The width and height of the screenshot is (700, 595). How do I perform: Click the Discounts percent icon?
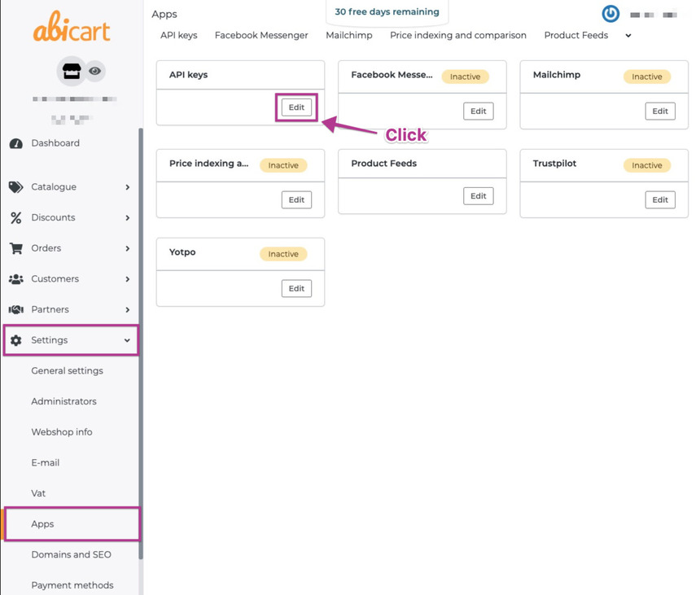pyautogui.click(x=15, y=218)
